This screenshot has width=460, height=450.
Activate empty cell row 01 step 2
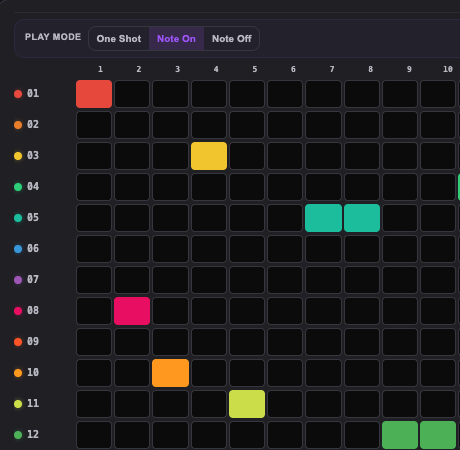pyautogui.click(x=132, y=94)
